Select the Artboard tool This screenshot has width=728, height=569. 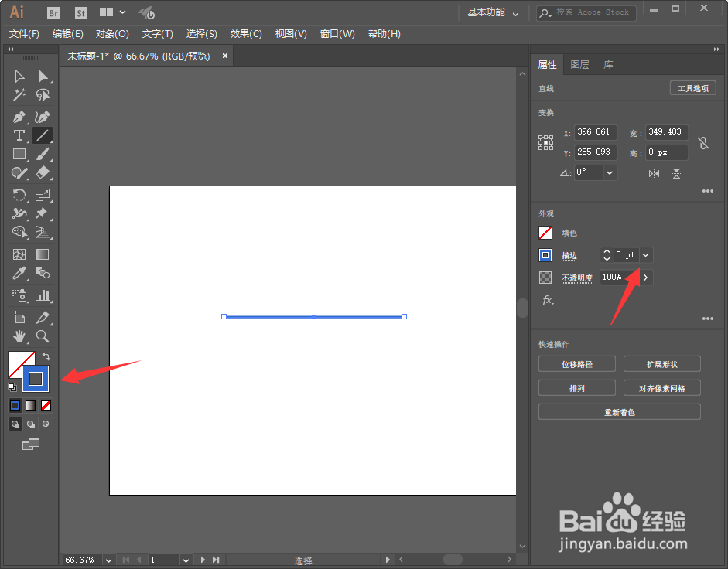click(x=19, y=318)
